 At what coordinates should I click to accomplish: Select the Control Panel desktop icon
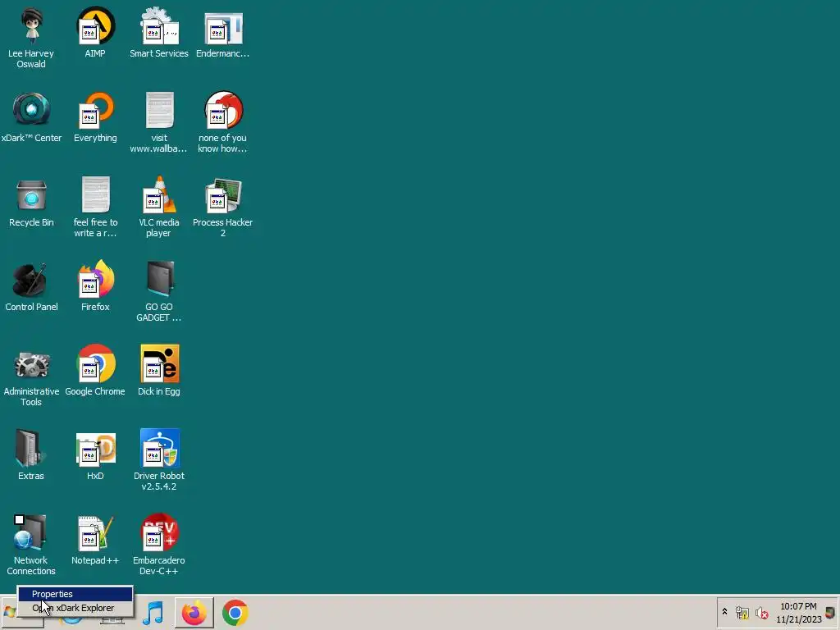31,286
